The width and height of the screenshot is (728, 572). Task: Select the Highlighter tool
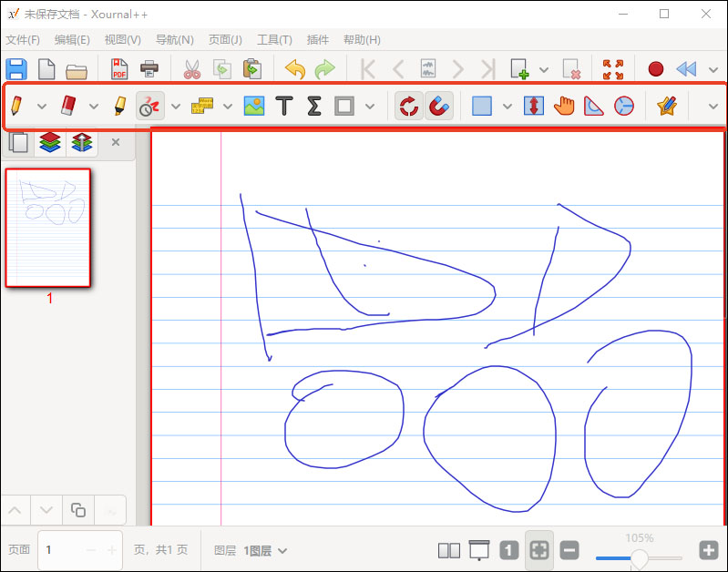click(119, 106)
